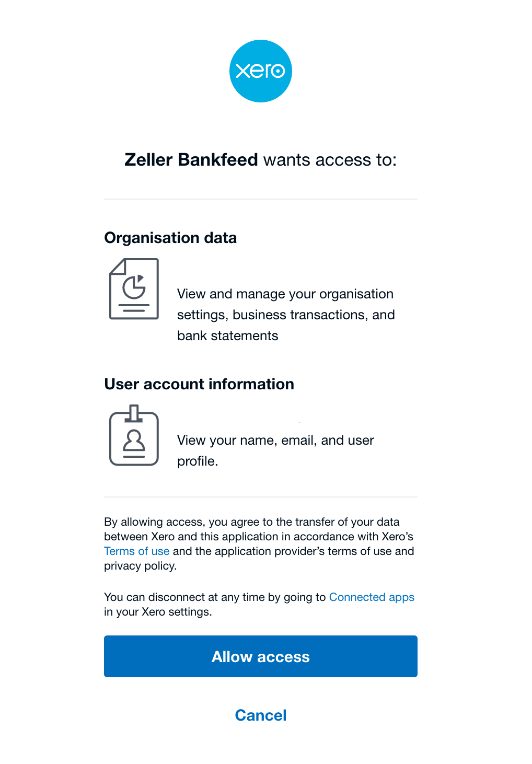Cancel the access request
Viewport: 532px width, 764px height.
point(260,715)
